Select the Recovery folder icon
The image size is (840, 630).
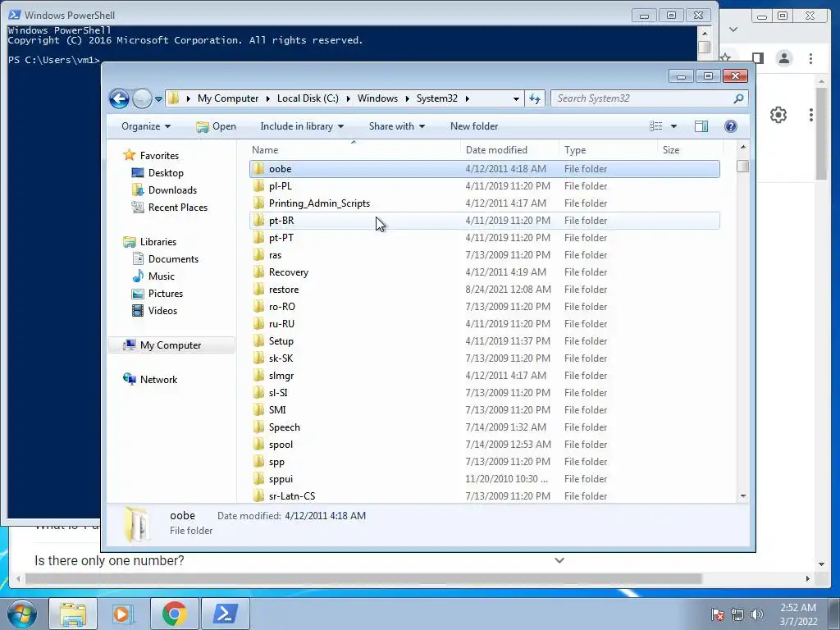258,272
